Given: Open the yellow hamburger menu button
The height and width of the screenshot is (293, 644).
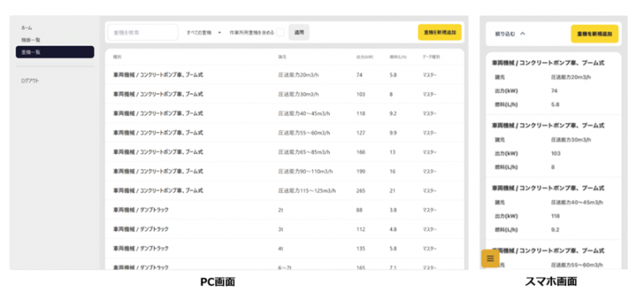Looking at the screenshot, I should (490, 258).
